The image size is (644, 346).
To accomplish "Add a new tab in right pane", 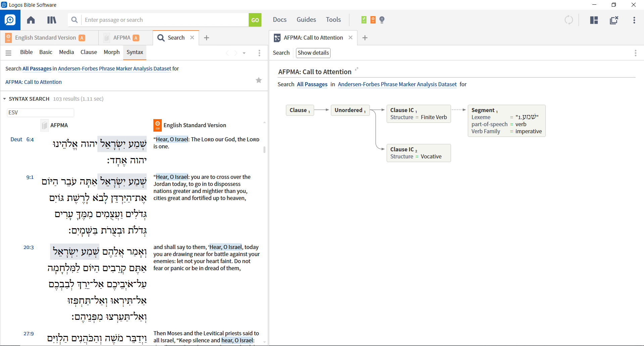I will click(x=365, y=38).
